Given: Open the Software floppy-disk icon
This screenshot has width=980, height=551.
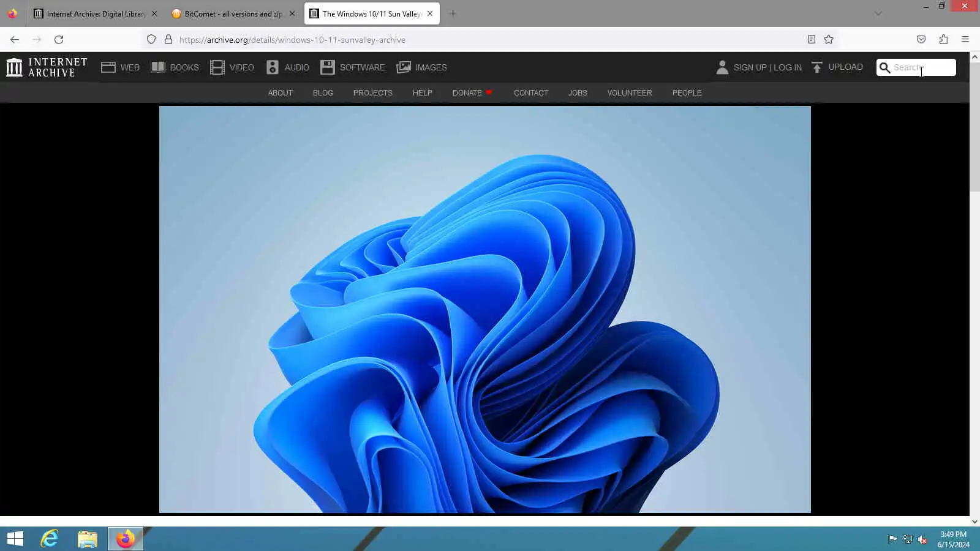Looking at the screenshot, I should [328, 67].
